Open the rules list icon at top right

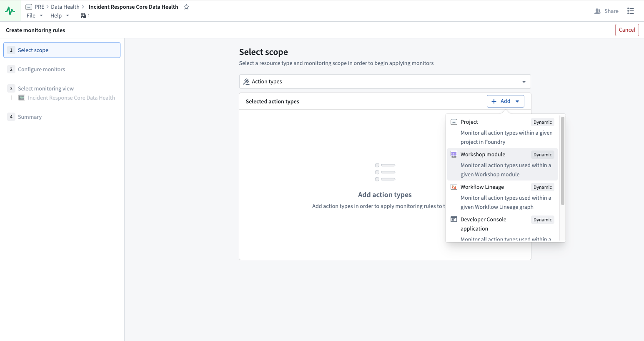point(631,11)
